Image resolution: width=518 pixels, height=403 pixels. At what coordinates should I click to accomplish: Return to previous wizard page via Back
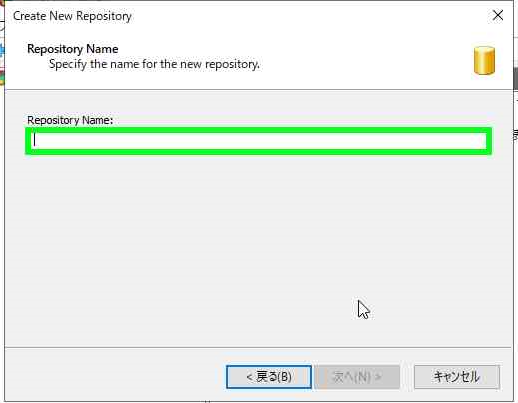point(269,377)
